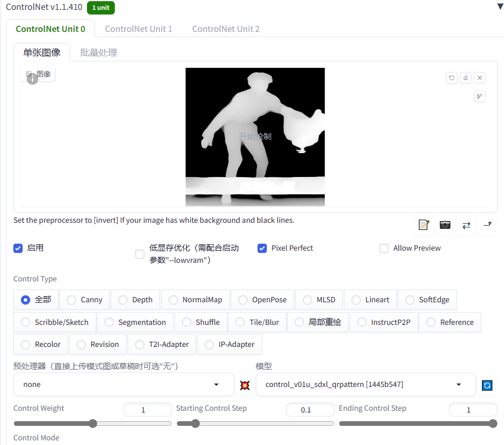Viewport: 504px width, 445px height.
Task: Select the 批量处理 tab
Action: pos(99,52)
